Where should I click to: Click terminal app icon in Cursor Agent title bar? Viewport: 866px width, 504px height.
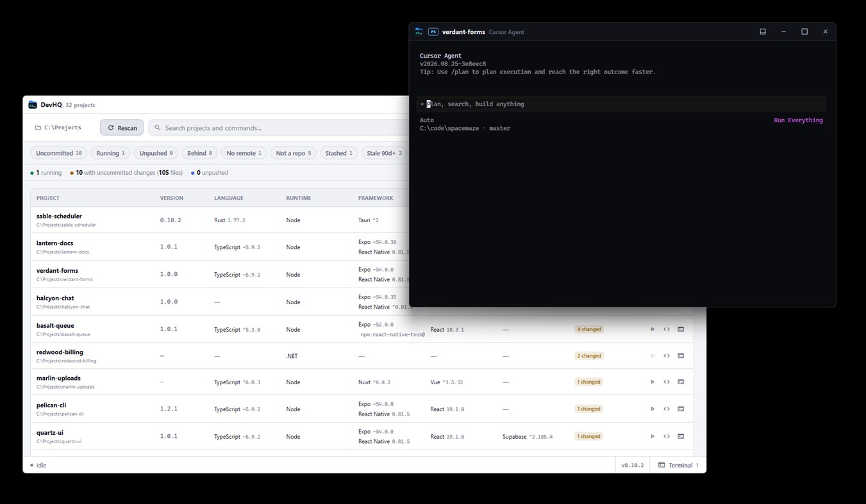(419, 31)
